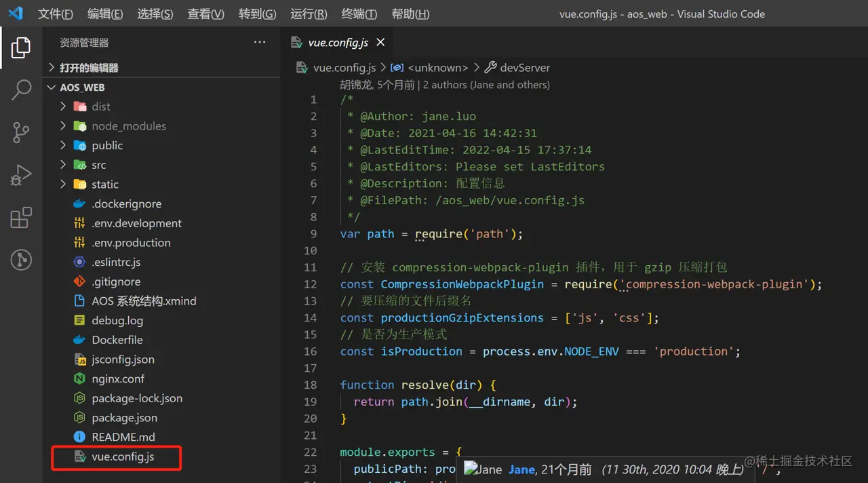This screenshot has width=868, height=483.
Task: Click the Dockerfile whale icon
Action: click(80, 340)
